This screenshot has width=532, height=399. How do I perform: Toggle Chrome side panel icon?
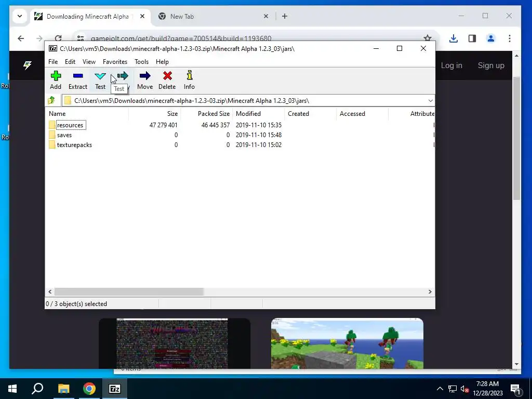(472, 38)
